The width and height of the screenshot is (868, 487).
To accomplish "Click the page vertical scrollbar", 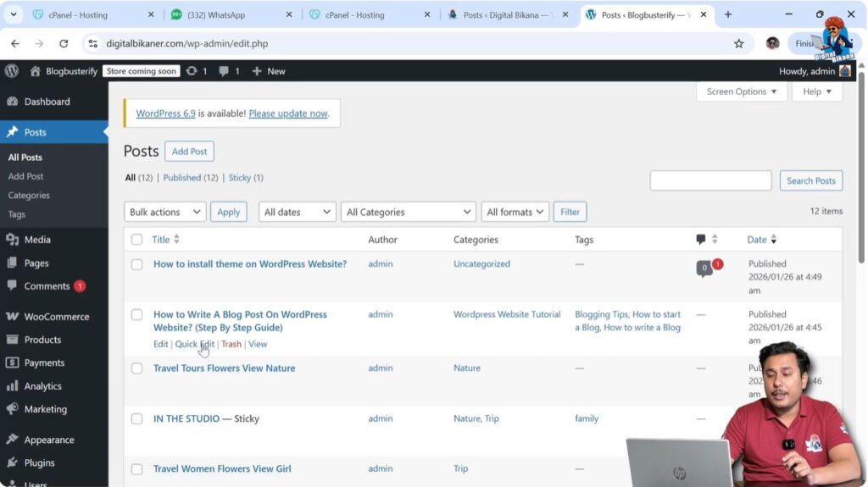I will tap(861, 166).
